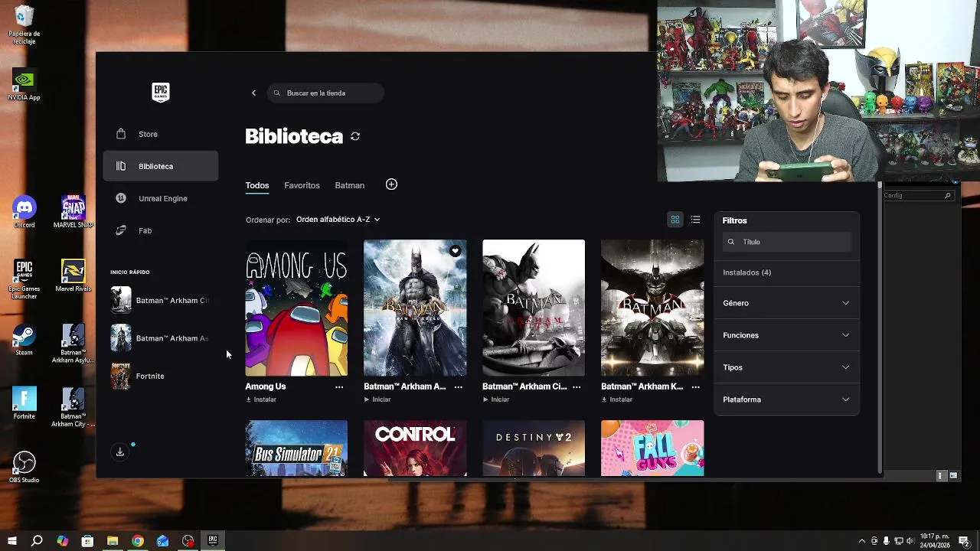Open the NVIDIA App desktop icon
The image size is (980, 551).
click(24, 85)
